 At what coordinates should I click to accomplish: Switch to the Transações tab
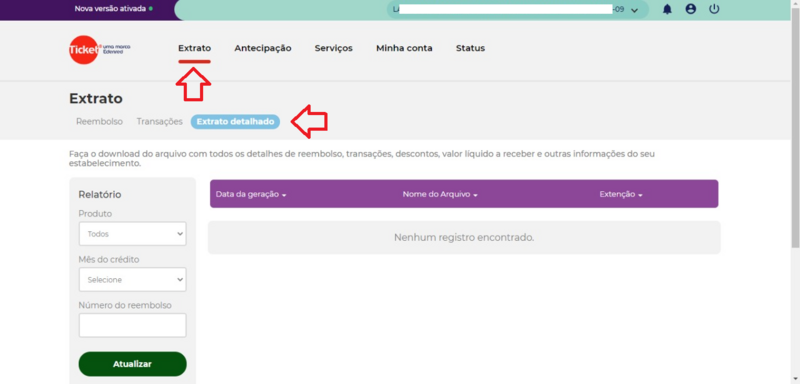(160, 122)
